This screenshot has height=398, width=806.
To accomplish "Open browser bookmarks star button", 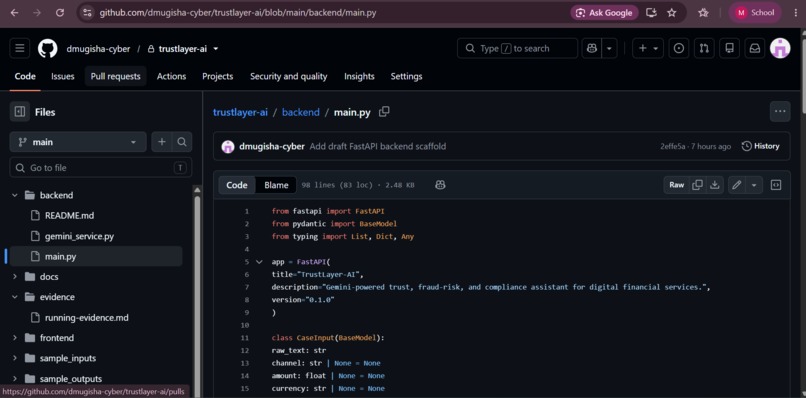I will pos(703,13).
